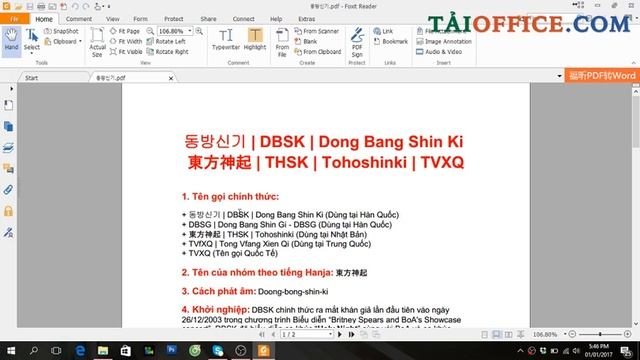Take a SnapShot of the page
Viewport: 640px width, 360px height.
tap(61, 31)
